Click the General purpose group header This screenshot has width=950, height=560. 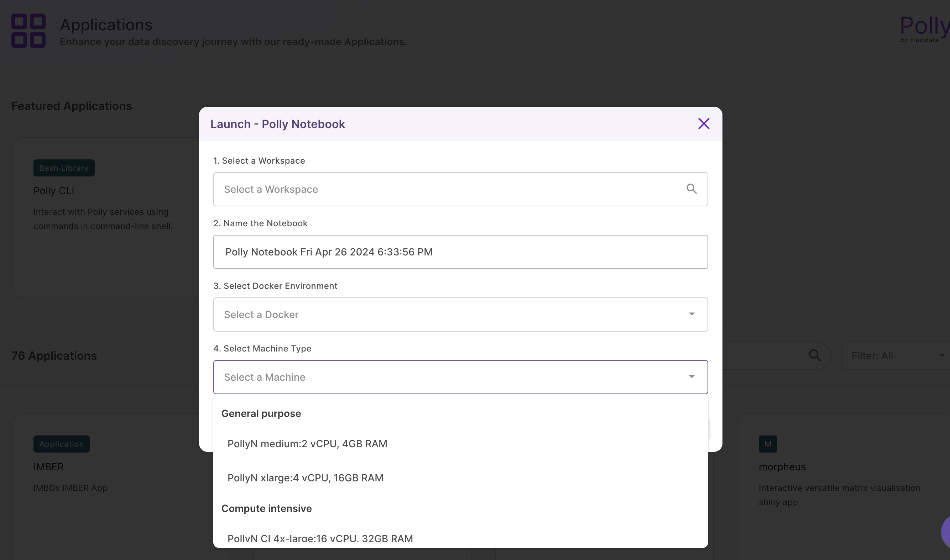click(x=261, y=413)
